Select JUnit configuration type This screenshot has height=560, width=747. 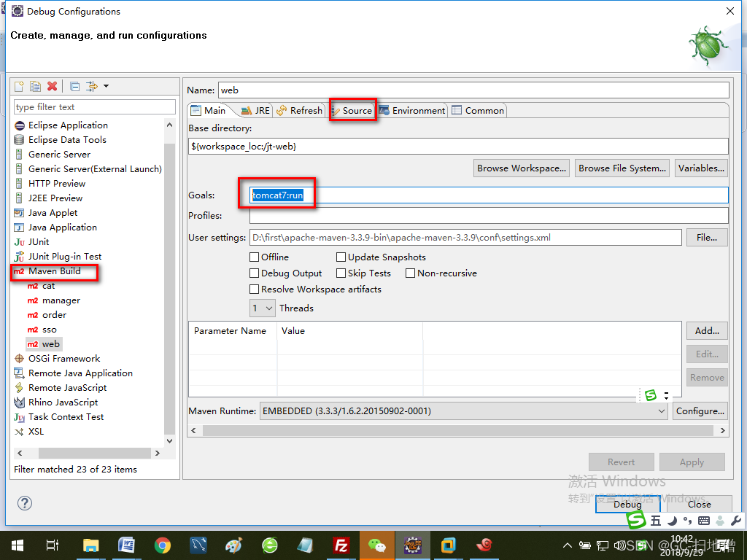(x=39, y=242)
